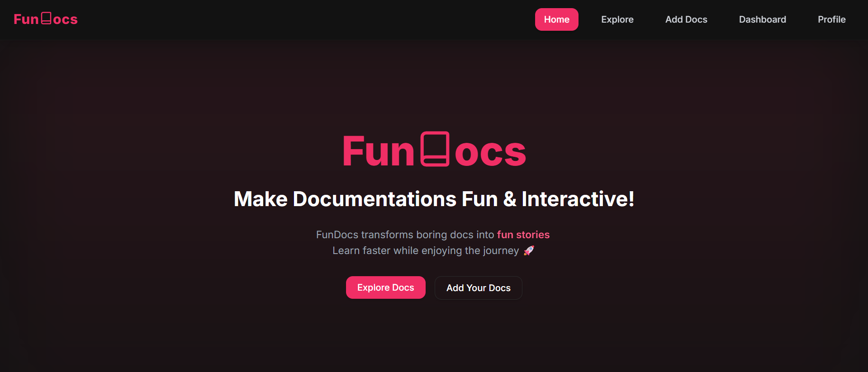The width and height of the screenshot is (868, 372).
Task: Click the FunDocs logo in navbar
Action: 46,19
